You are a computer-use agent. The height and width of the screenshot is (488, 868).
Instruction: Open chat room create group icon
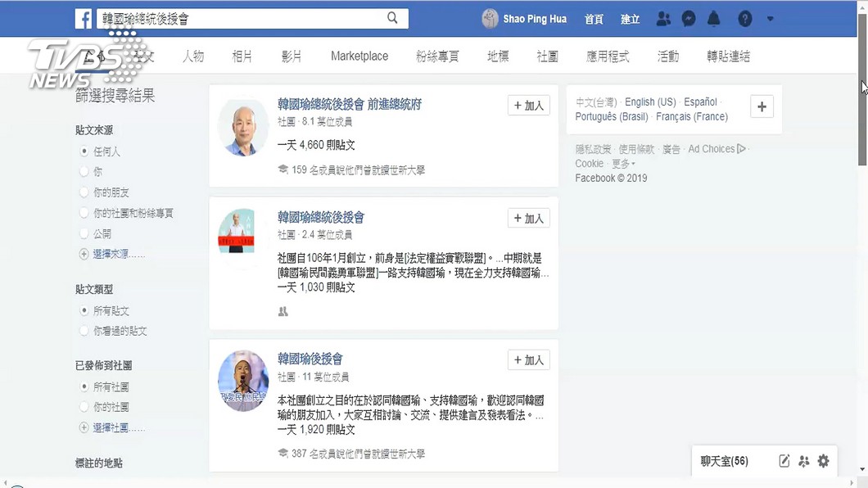click(804, 461)
